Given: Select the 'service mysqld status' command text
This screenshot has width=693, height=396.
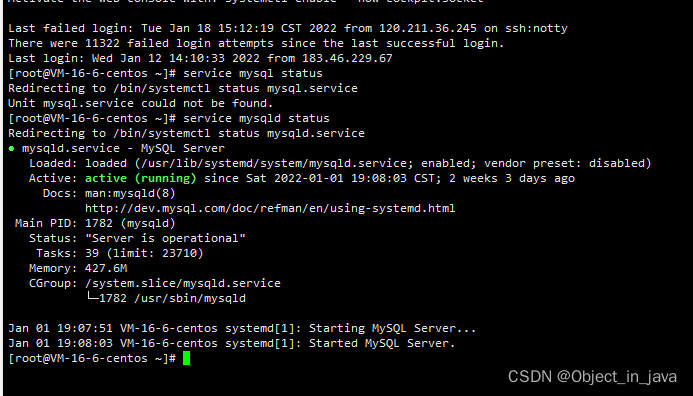Looking at the screenshot, I should [x=256, y=118].
